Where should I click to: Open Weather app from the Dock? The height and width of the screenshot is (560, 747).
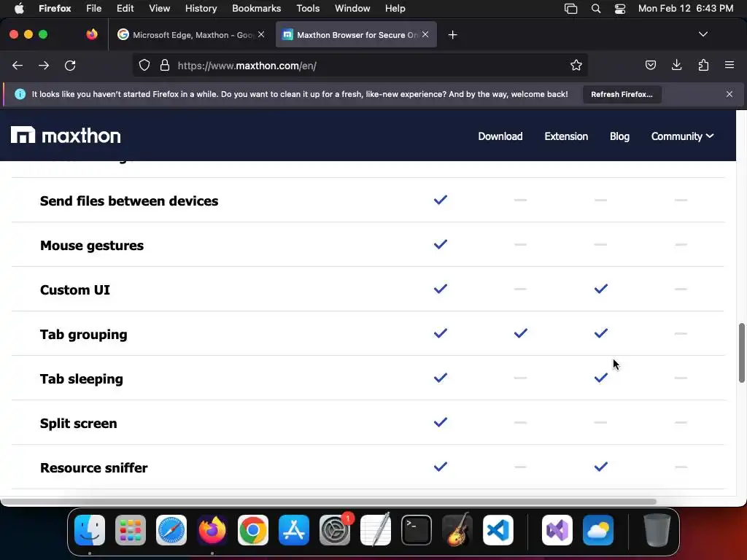[598, 530]
